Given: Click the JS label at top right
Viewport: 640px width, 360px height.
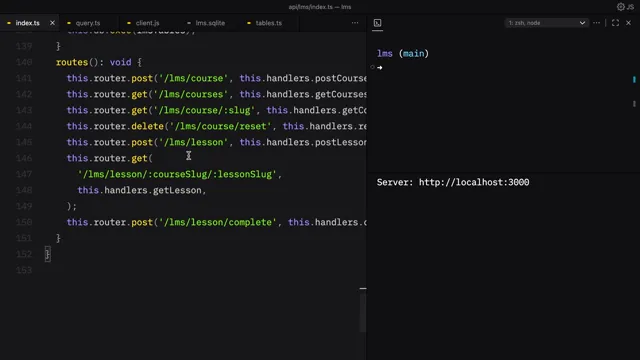Looking at the screenshot, I should [x=630, y=7].
